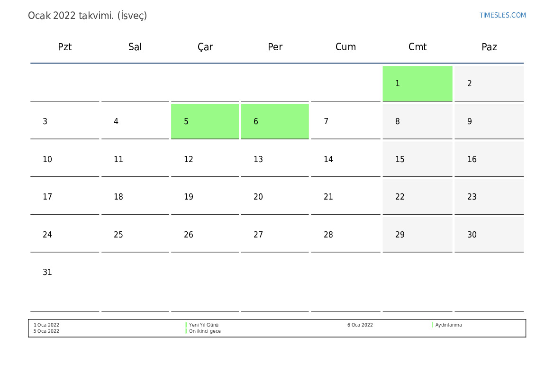Click the 6 Oca 2022 legend date
Viewport: 554px width, 392px height.
[x=360, y=325]
